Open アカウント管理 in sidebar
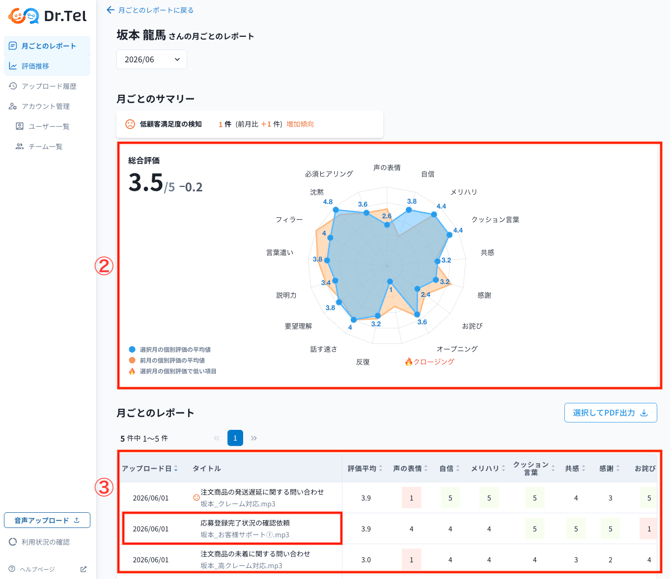 tap(47, 106)
